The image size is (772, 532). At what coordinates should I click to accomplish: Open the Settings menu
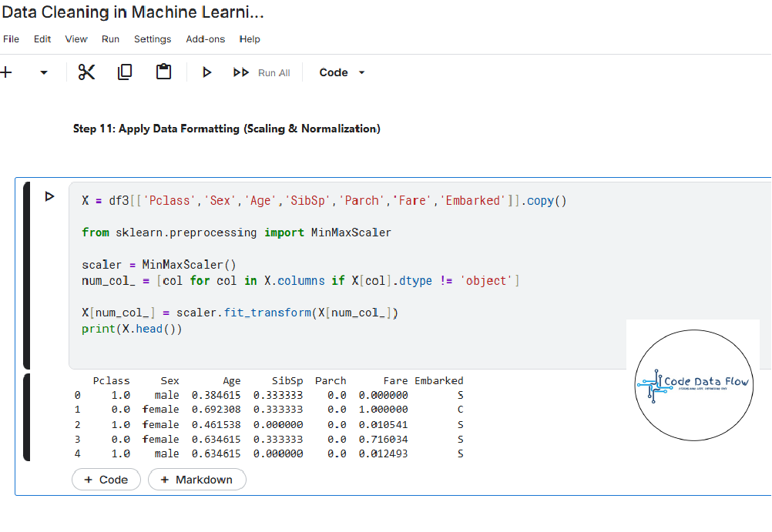point(153,39)
